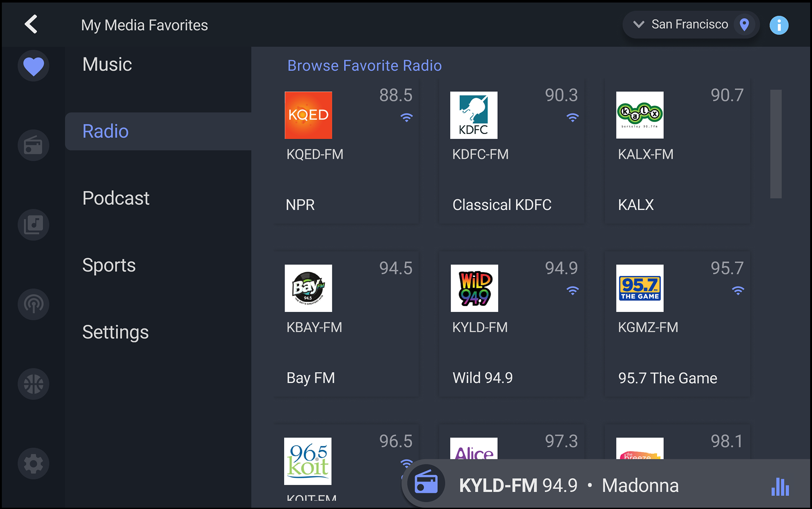Open the podcast antenna sidebar icon
This screenshot has height=509, width=812.
coord(33,304)
